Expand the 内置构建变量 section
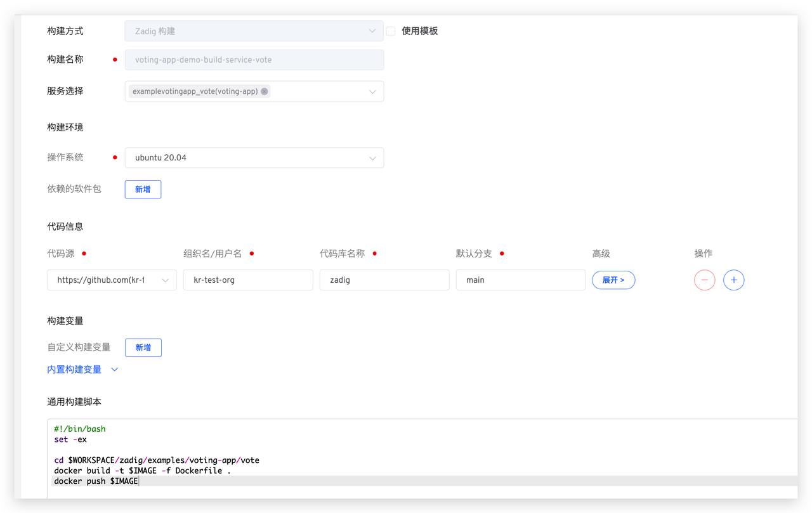 coord(115,369)
